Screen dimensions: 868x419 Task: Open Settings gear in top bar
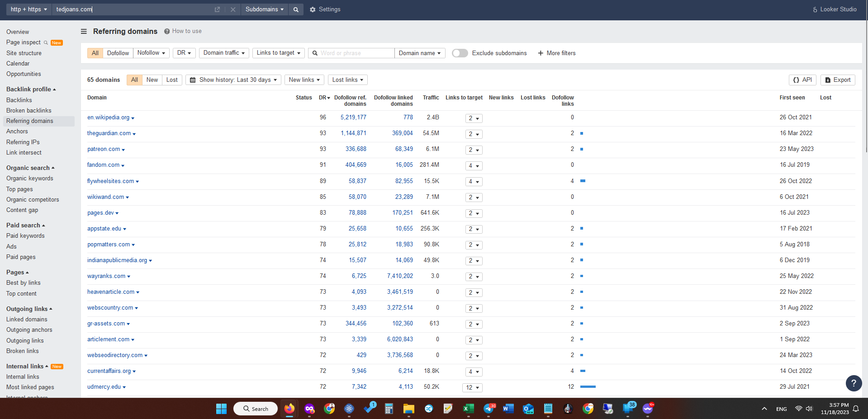point(325,9)
